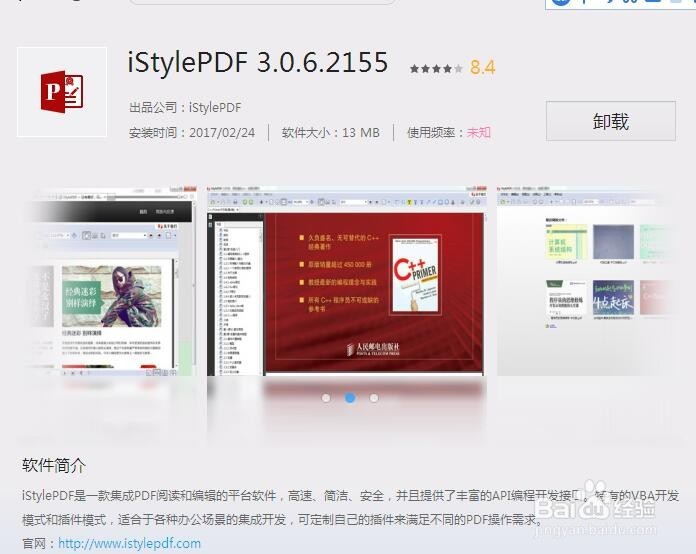
Task: Click the star rating icons
Action: pos(436,68)
